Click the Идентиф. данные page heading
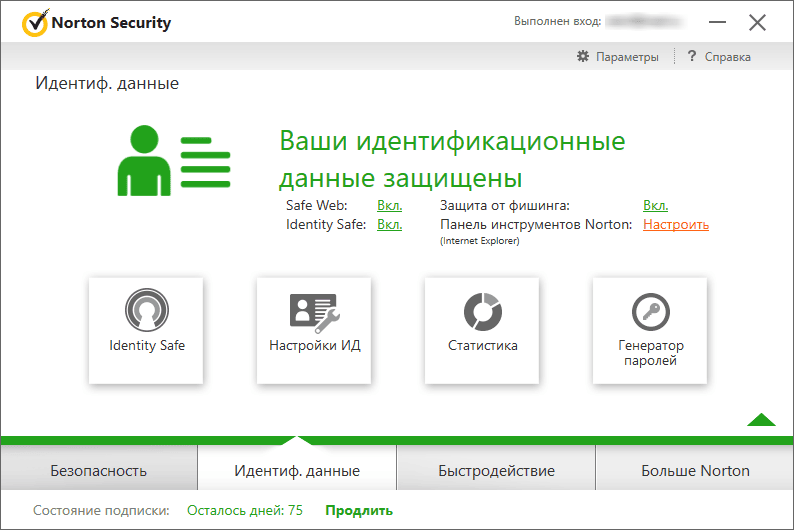Screen dimensions: 794x530 (107, 83)
